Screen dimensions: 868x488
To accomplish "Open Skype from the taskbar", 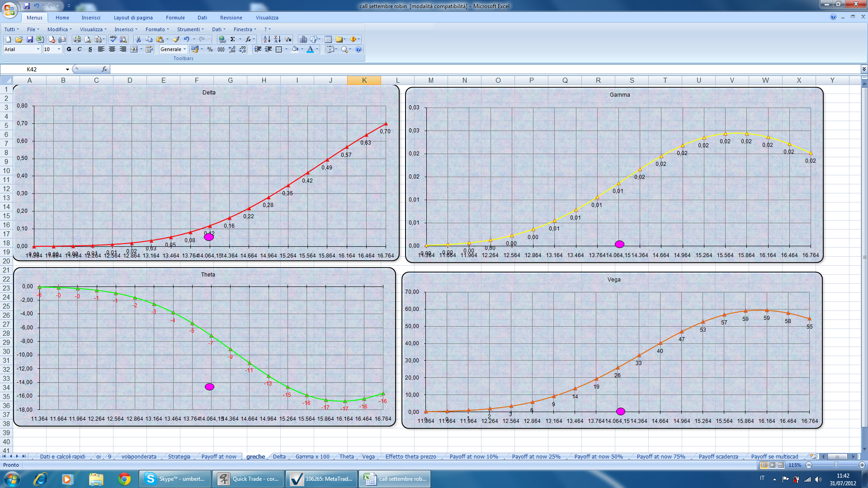I will [176, 479].
